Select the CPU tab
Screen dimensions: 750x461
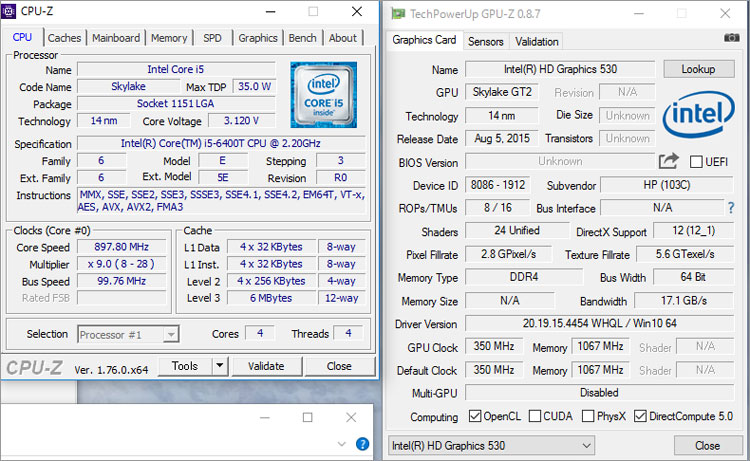click(22, 37)
